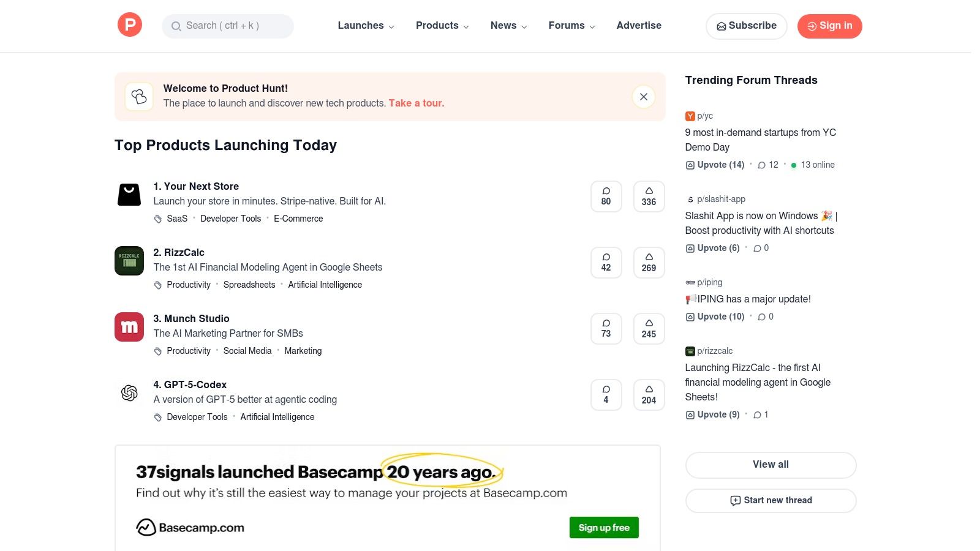Screen dimensions: 980x551
Task: Click the Munch Studio red logo
Action: (x=129, y=327)
